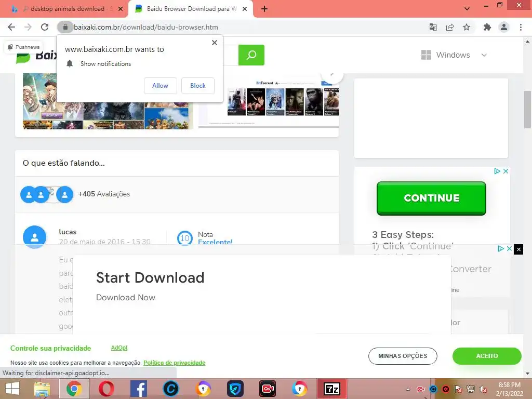Open site information lock icon
Screen dimensions: 532x399
[65, 27]
